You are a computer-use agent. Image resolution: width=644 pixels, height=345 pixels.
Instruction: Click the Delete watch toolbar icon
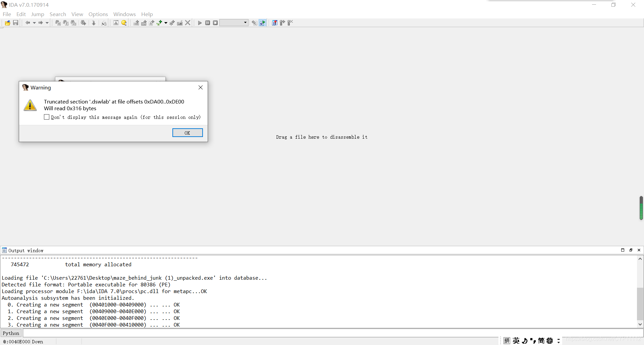point(290,23)
